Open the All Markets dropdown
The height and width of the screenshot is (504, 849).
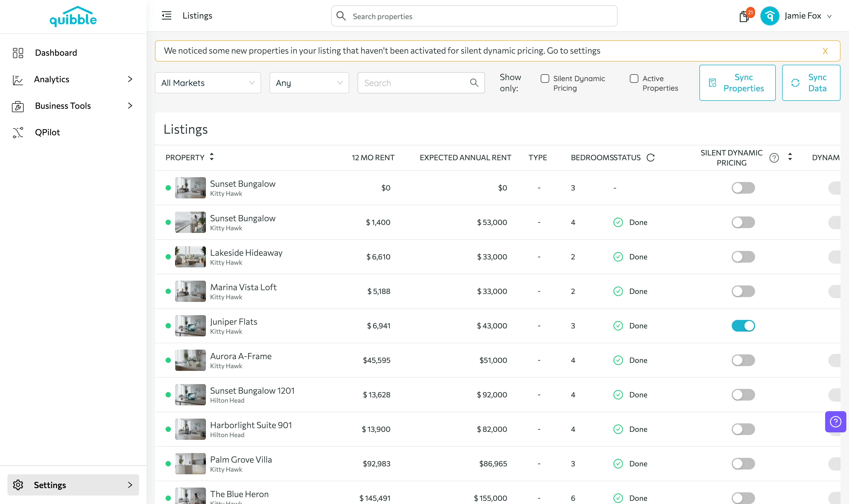208,83
